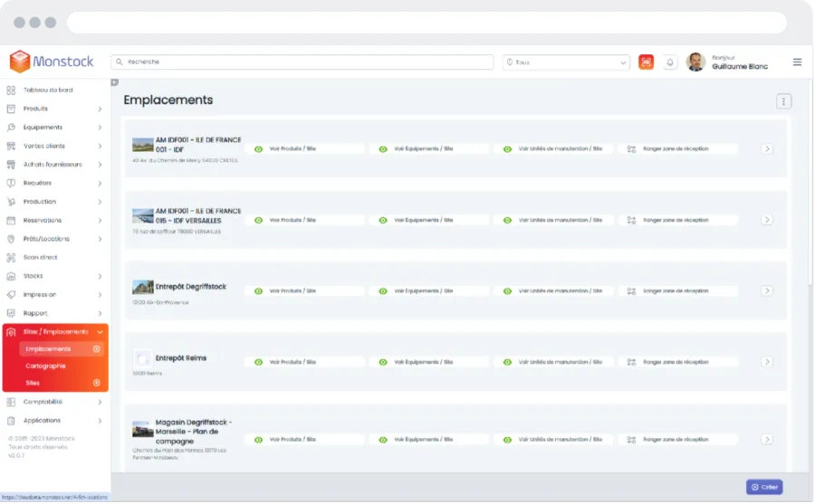Click the plus icon next to Sites

[x=97, y=383]
